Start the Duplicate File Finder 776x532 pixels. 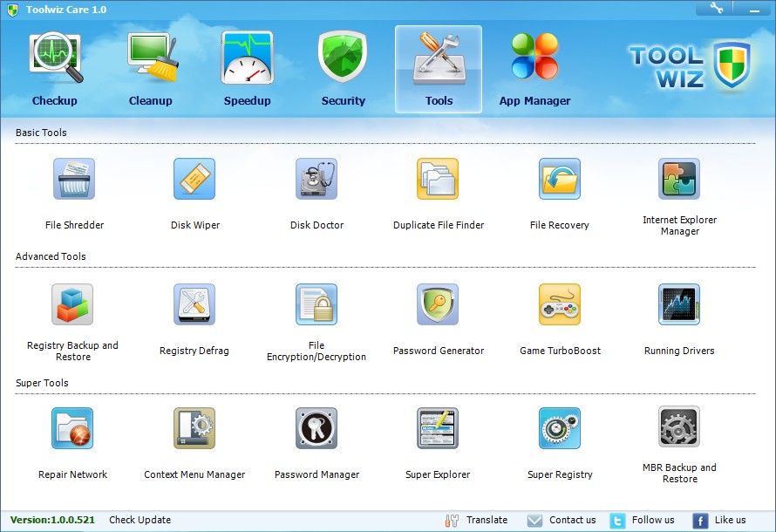click(438, 179)
